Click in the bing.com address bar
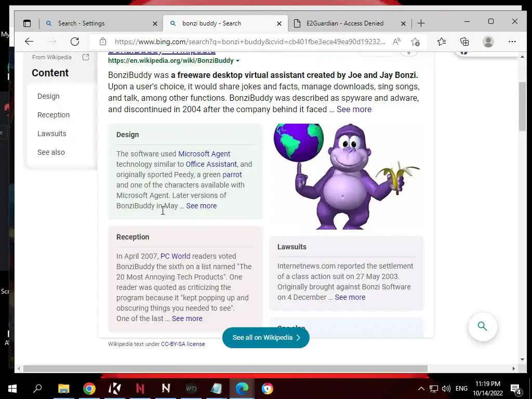 click(250, 42)
